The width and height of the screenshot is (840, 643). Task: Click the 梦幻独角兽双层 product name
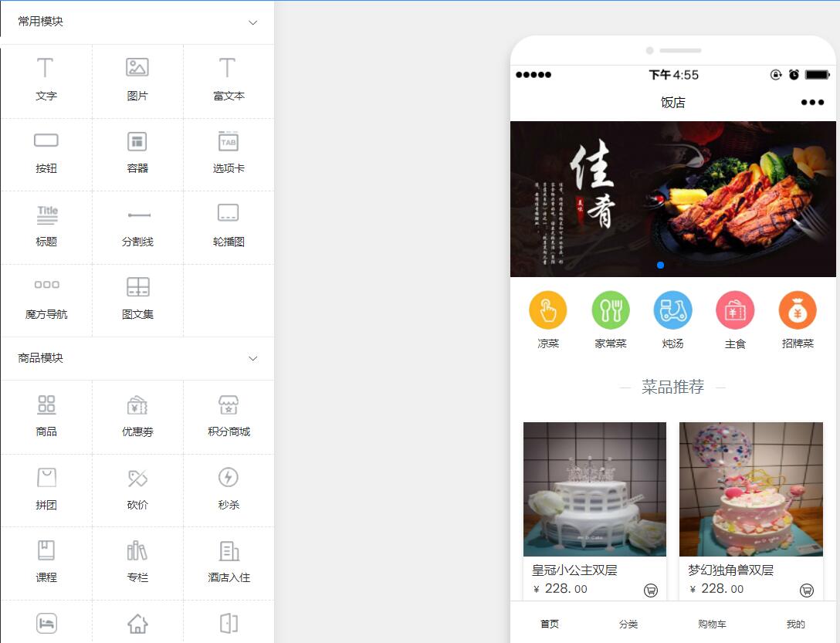click(x=730, y=570)
